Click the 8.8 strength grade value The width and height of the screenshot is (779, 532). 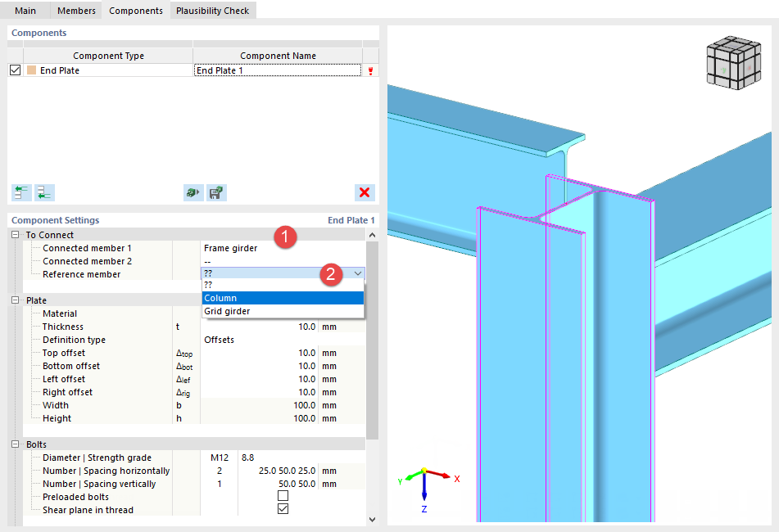248,458
